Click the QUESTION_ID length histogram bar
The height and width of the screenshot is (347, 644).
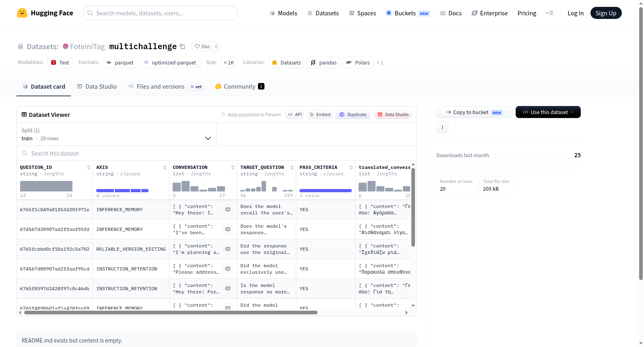(x=46, y=186)
